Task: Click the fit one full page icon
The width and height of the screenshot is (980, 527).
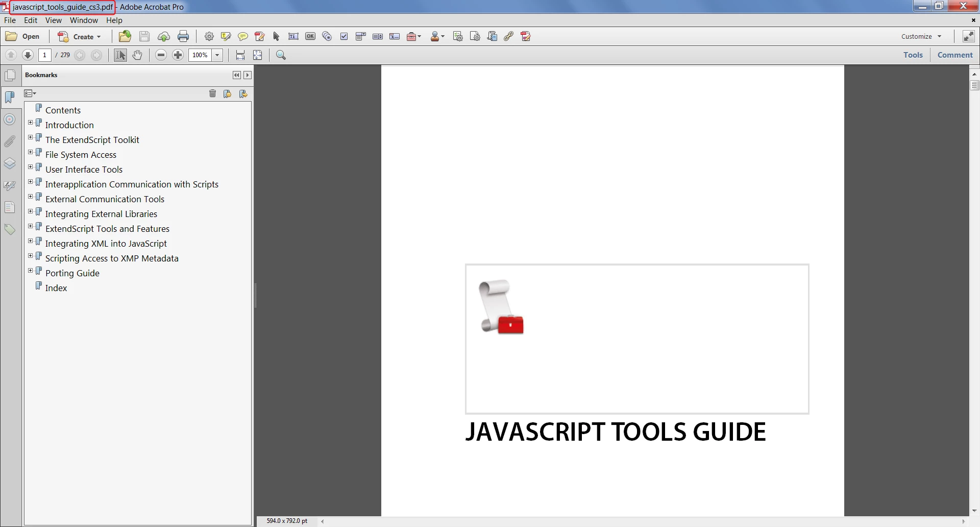Action: (x=258, y=55)
